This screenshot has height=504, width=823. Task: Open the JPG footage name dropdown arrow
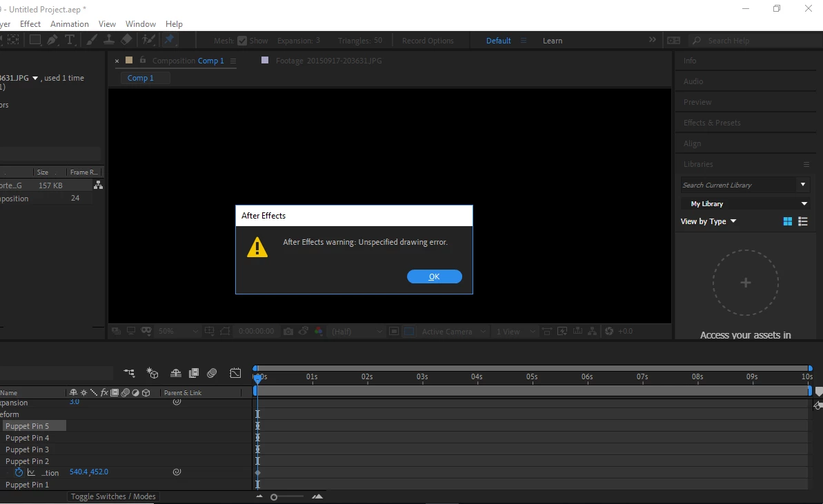[35, 78]
